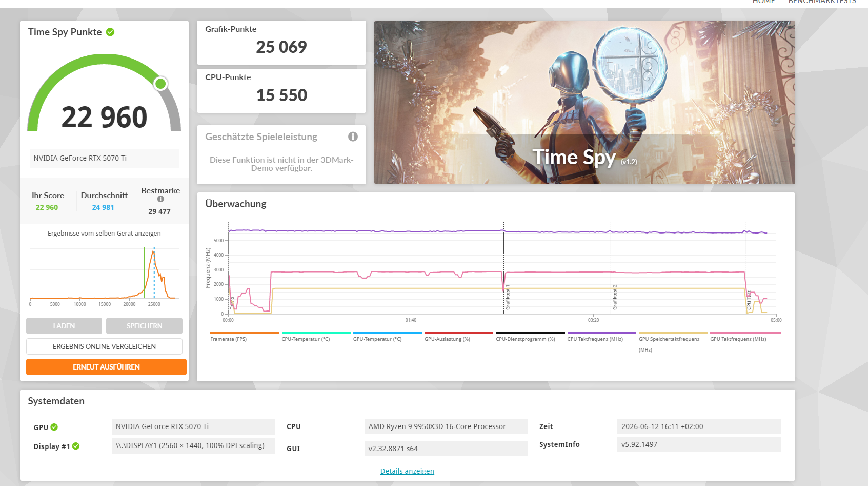Click the Durchschnitt value 24 981
Viewport: 868px width, 486px height.
pyautogui.click(x=103, y=207)
